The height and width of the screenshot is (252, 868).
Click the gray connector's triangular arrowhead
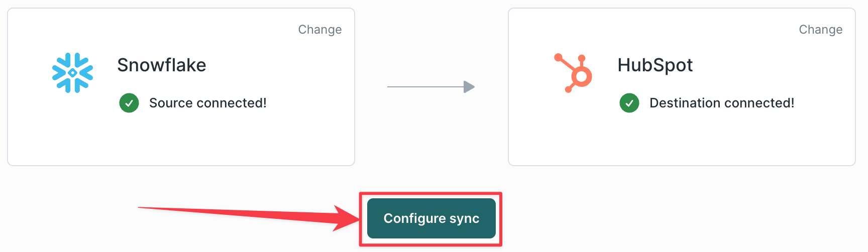pyautogui.click(x=469, y=87)
